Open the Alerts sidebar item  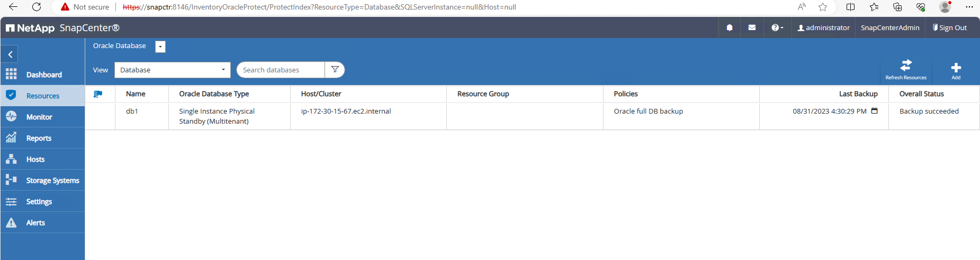(42, 222)
